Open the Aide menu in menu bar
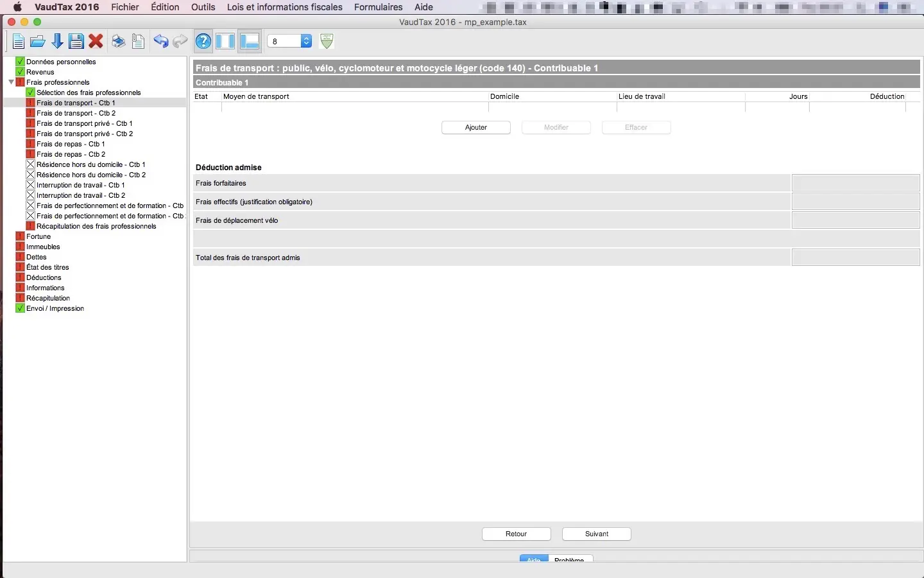The width and height of the screenshot is (924, 578). pos(424,7)
